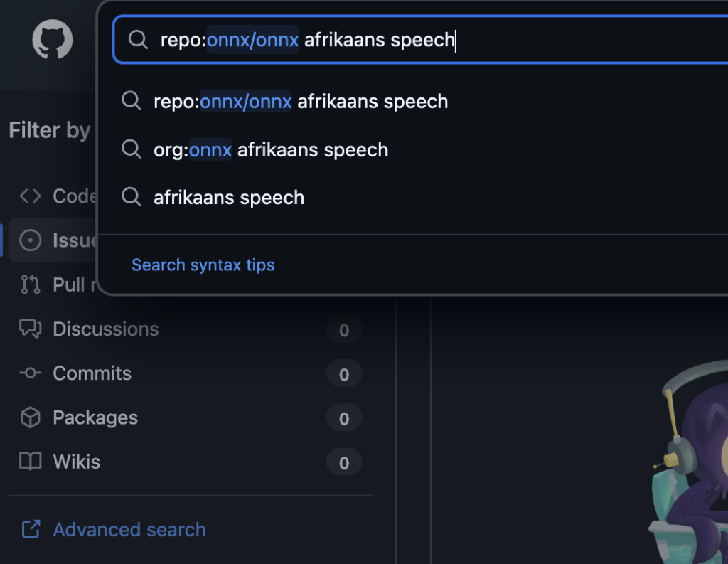Click the Wikis book icon
This screenshot has height=564, width=728.
30,462
